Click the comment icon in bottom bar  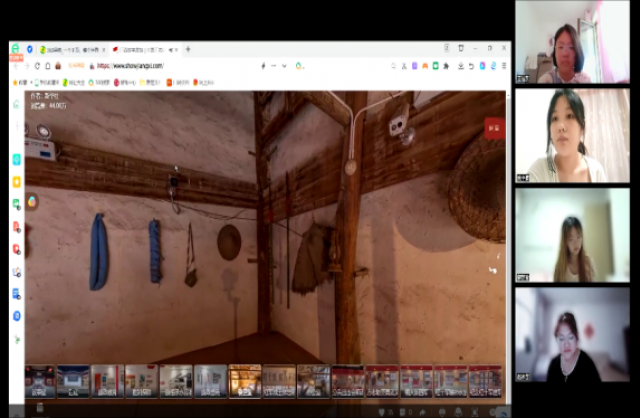[402, 412]
